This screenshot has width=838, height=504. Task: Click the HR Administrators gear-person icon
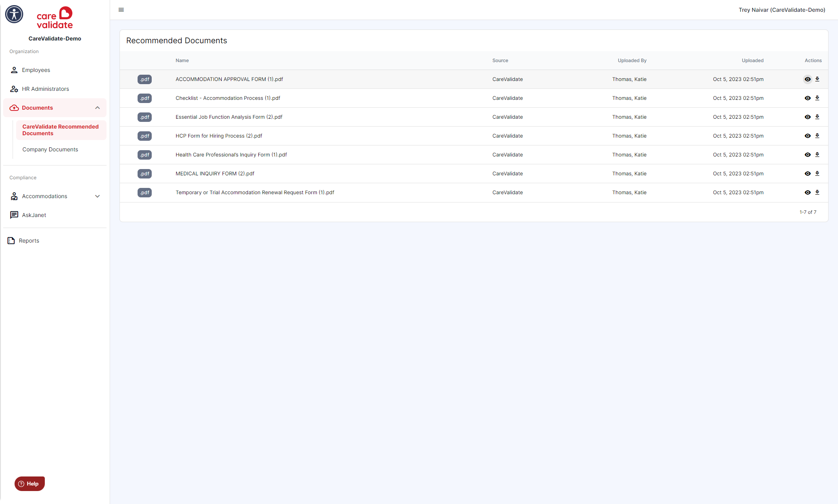click(14, 89)
